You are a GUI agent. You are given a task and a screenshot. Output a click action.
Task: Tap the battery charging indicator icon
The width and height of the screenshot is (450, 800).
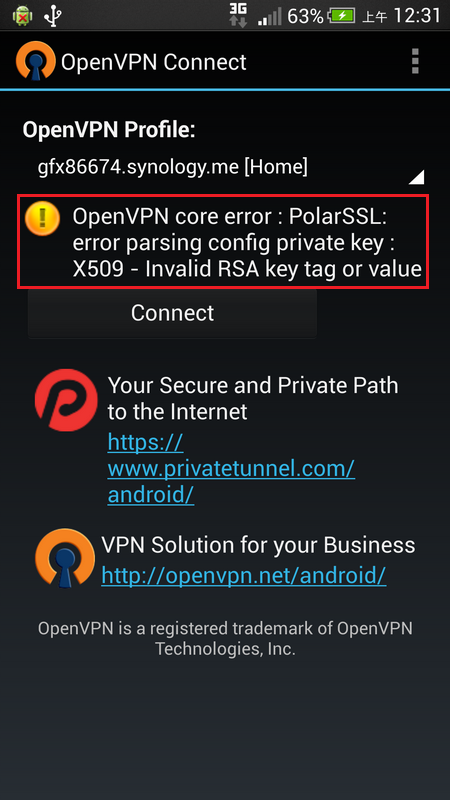point(341,16)
